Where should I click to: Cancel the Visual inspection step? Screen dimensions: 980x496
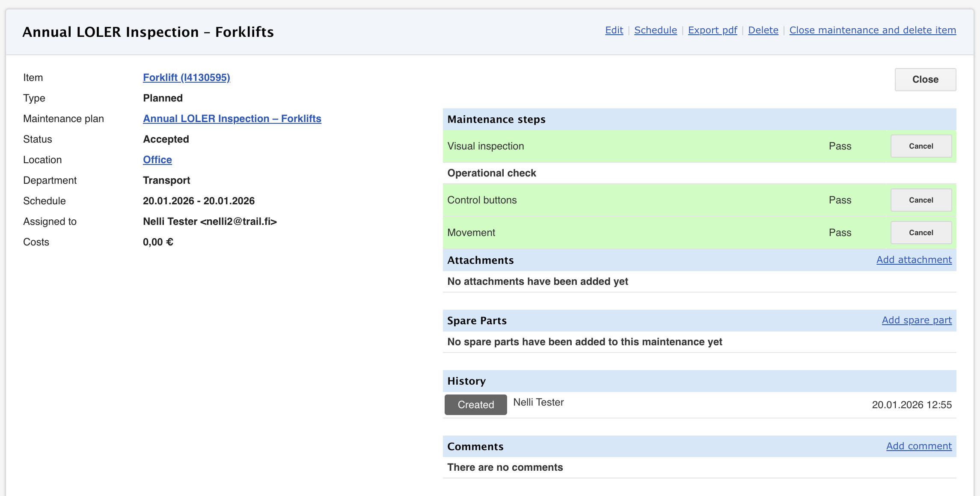point(921,146)
